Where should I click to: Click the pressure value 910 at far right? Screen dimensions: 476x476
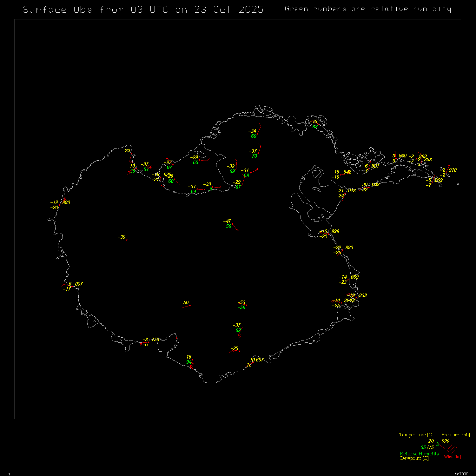click(453, 170)
